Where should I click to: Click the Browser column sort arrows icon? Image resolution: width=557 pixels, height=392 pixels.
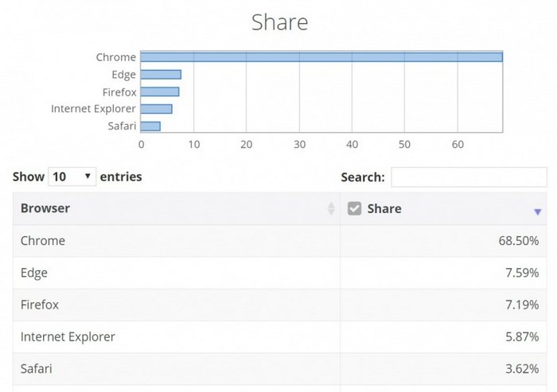331,208
